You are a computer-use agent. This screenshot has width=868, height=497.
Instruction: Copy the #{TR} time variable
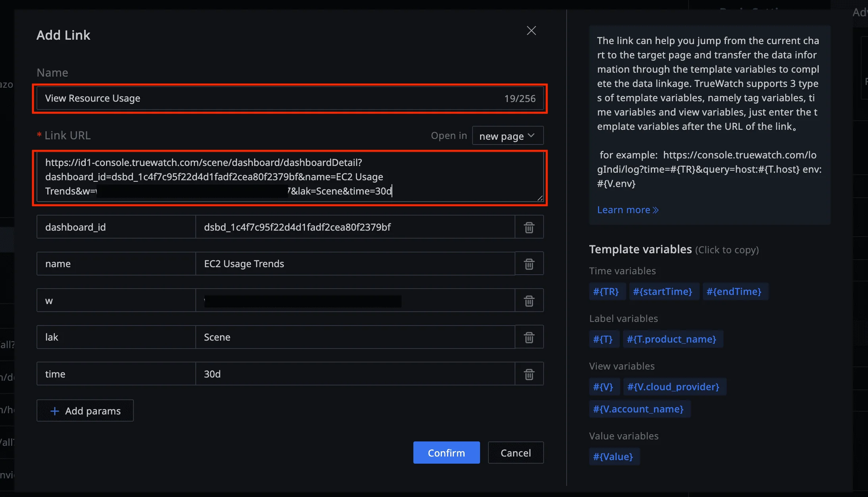click(606, 292)
